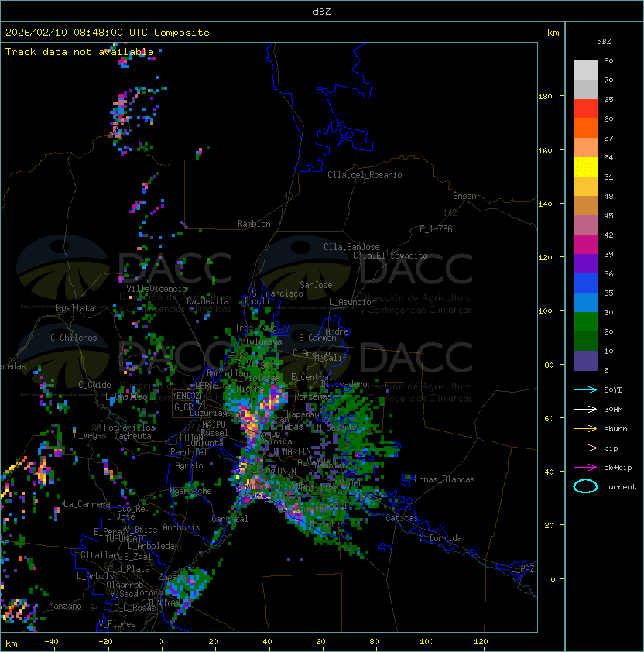Click the '30HM' legend label

point(613,409)
